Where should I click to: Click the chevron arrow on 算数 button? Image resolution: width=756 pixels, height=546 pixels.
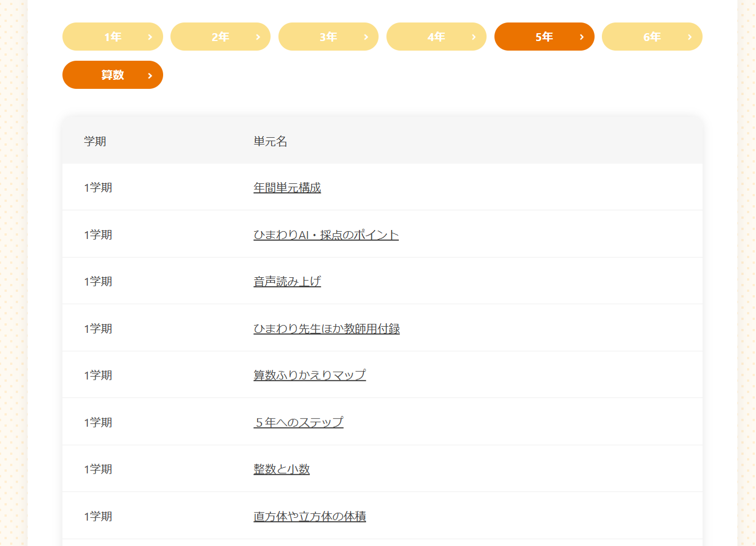[x=150, y=75]
